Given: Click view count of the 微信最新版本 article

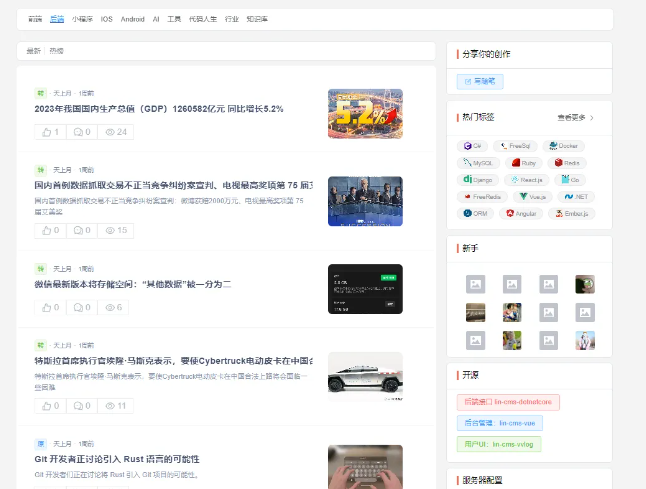Looking at the screenshot, I should point(113,307).
